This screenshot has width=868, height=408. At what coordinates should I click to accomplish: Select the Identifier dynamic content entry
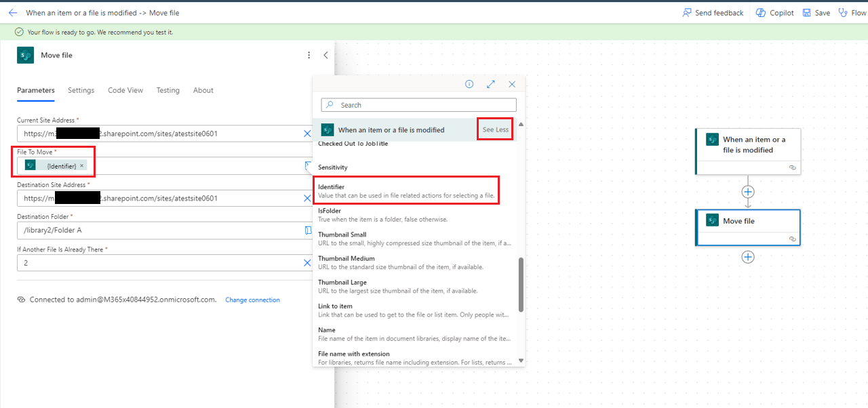[x=406, y=190]
